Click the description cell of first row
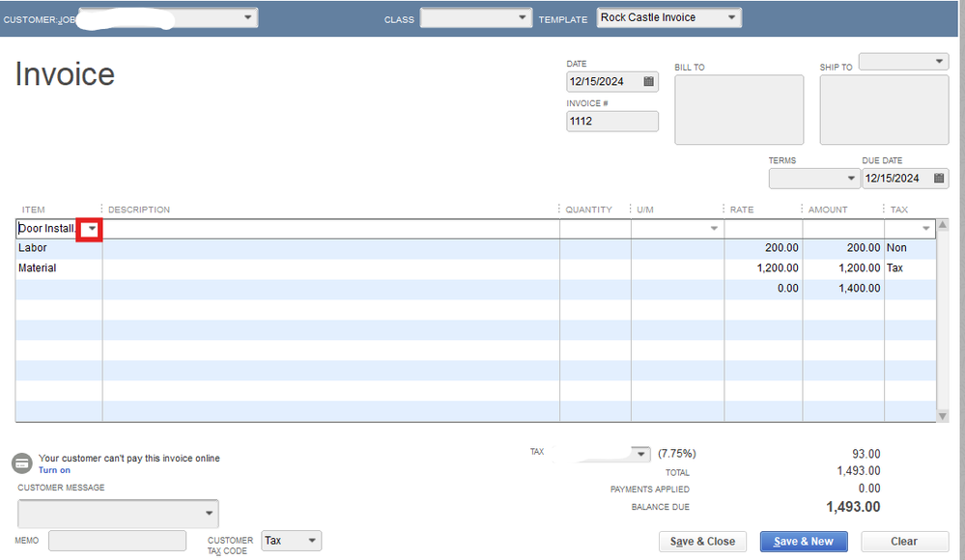 coord(331,228)
